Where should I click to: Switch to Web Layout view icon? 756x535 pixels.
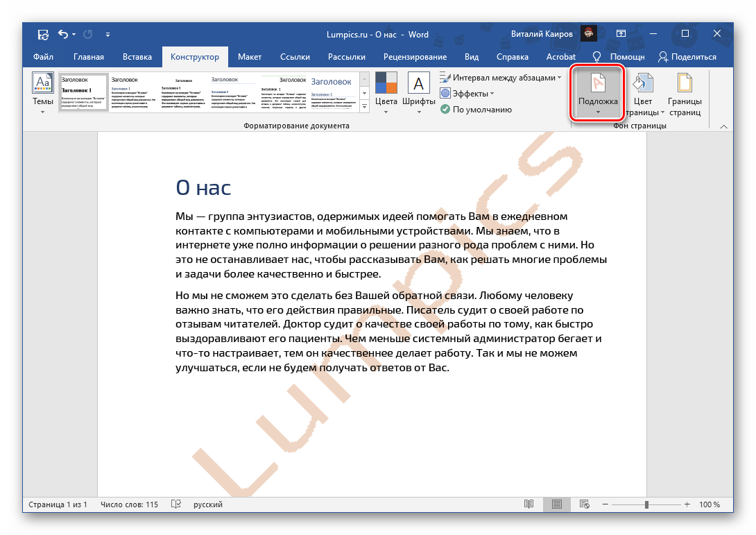(x=585, y=504)
